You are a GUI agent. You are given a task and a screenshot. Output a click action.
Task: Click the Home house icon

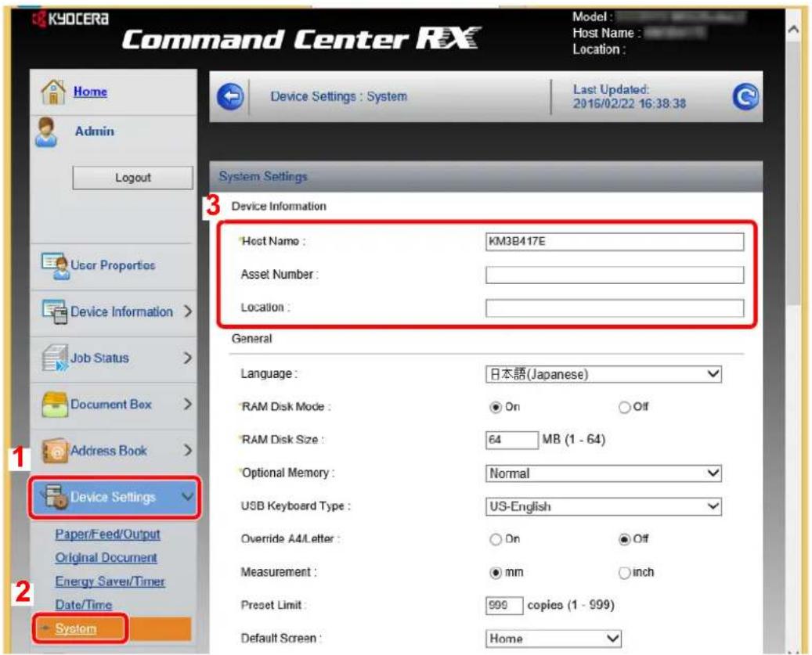click(x=52, y=92)
